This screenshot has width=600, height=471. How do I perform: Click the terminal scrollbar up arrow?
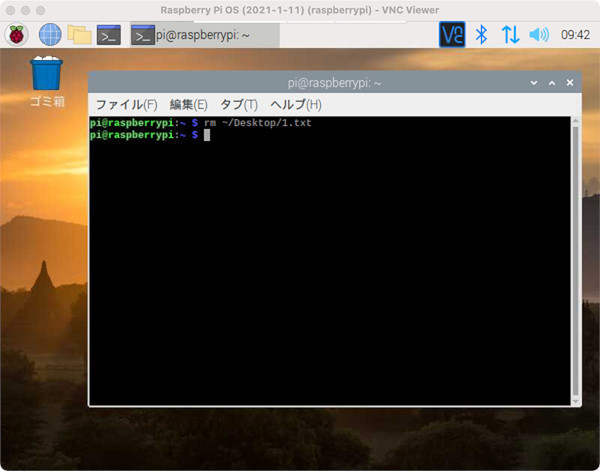tap(576, 121)
